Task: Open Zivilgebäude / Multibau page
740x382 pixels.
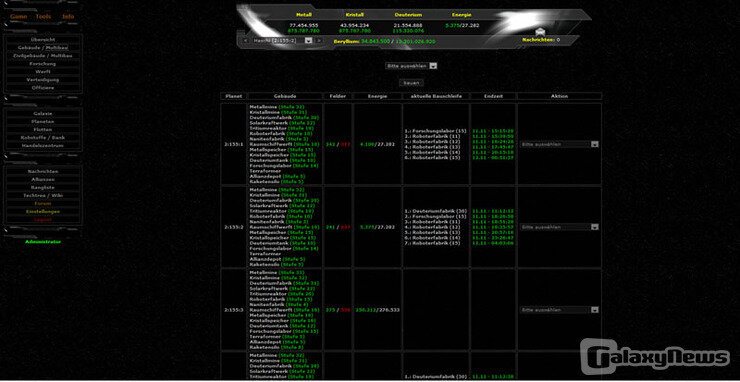Action: 43,56
